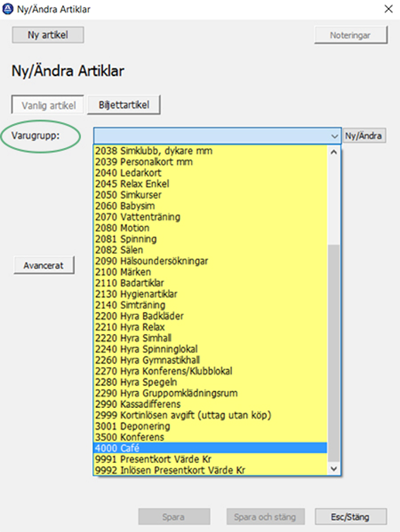
Task: Click the Spara button
Action: [x=174, y=516]
